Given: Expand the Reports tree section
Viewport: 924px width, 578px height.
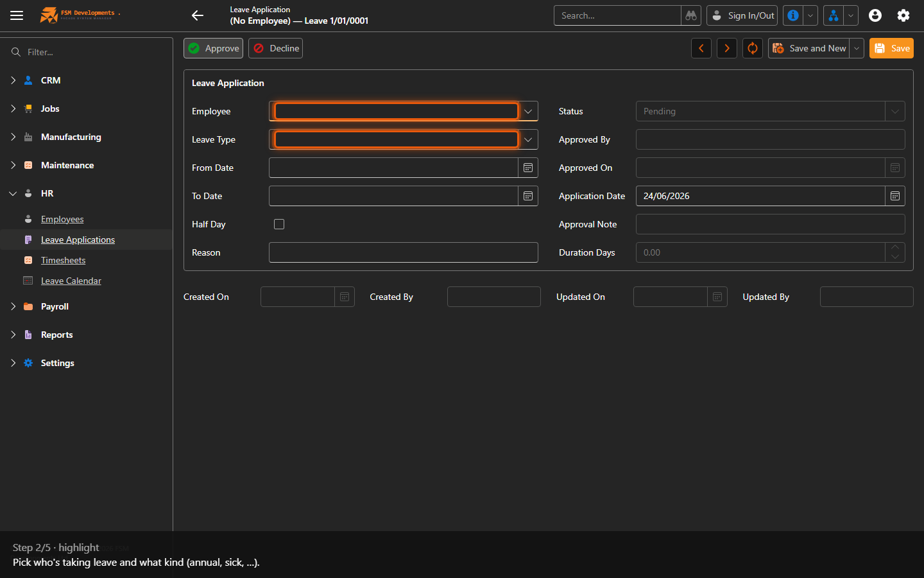Looking at the screenshot, I should tap(13, 335).
